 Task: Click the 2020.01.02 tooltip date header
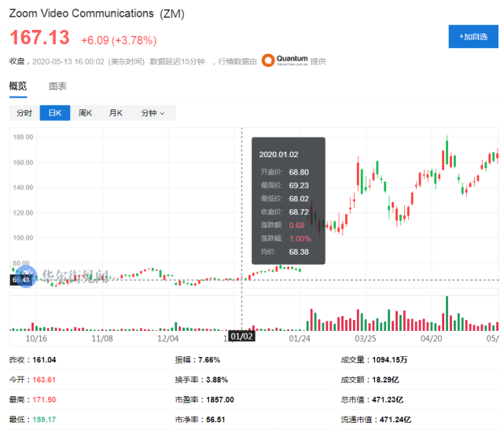278,154
